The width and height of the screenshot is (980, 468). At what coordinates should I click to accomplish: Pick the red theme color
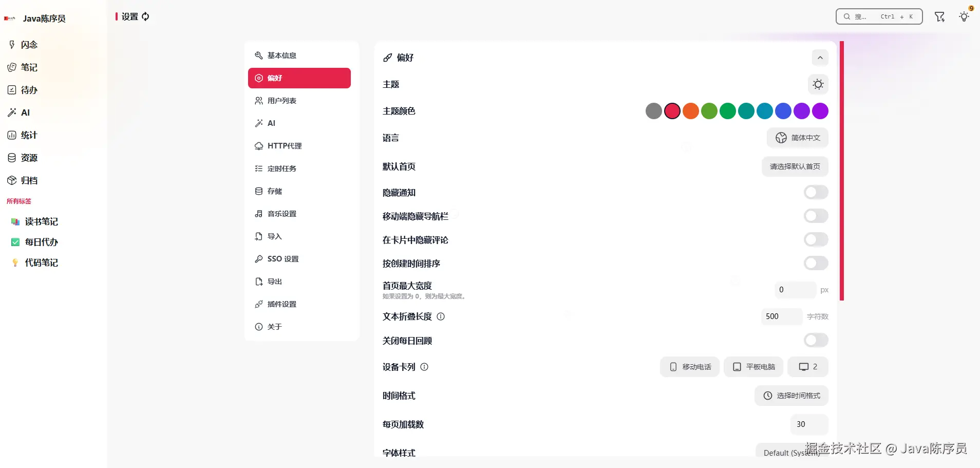click(672, 111)
